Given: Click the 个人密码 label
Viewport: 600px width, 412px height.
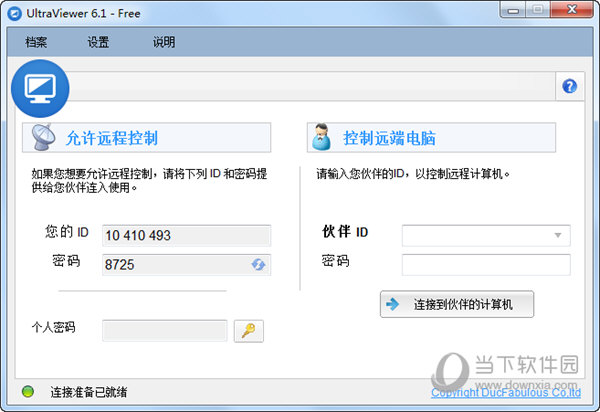Looking at the screenshot, I should point(54,327).
